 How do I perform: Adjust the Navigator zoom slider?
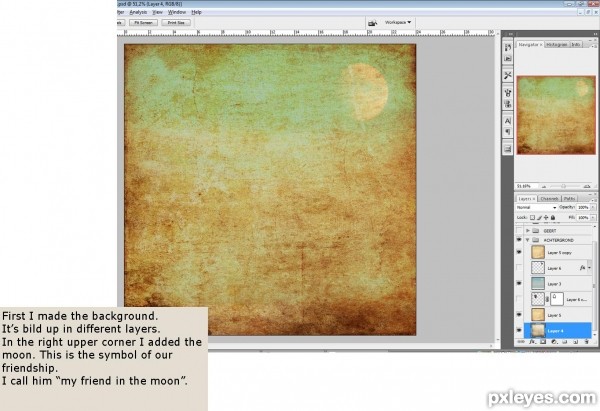[563, 186]
